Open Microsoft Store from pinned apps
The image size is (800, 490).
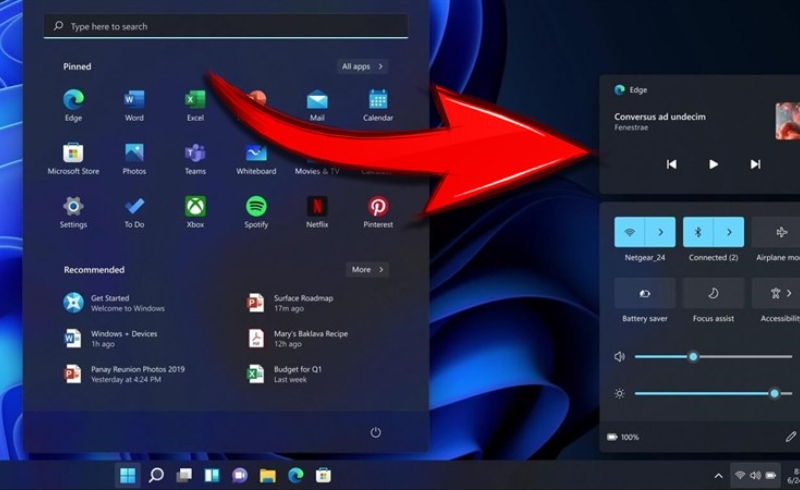73,158
